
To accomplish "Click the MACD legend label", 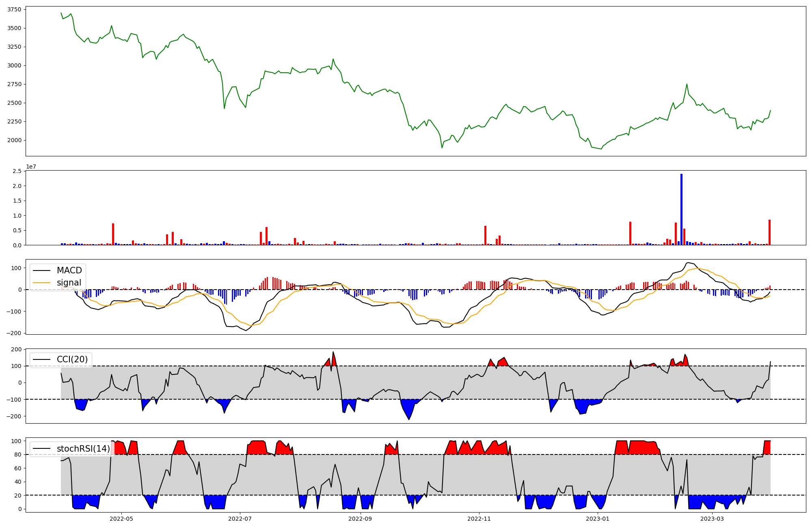I will (69, 270).
